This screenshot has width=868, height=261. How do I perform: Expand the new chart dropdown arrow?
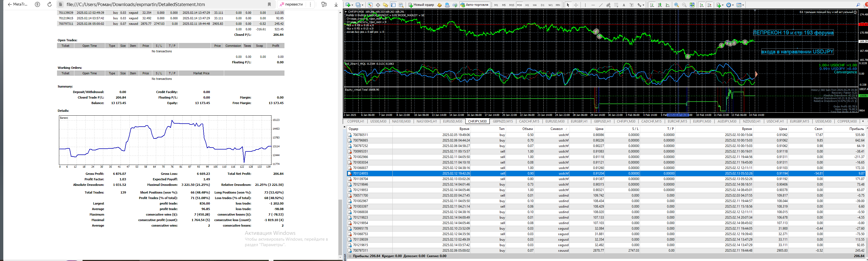(x=352, y=5)
